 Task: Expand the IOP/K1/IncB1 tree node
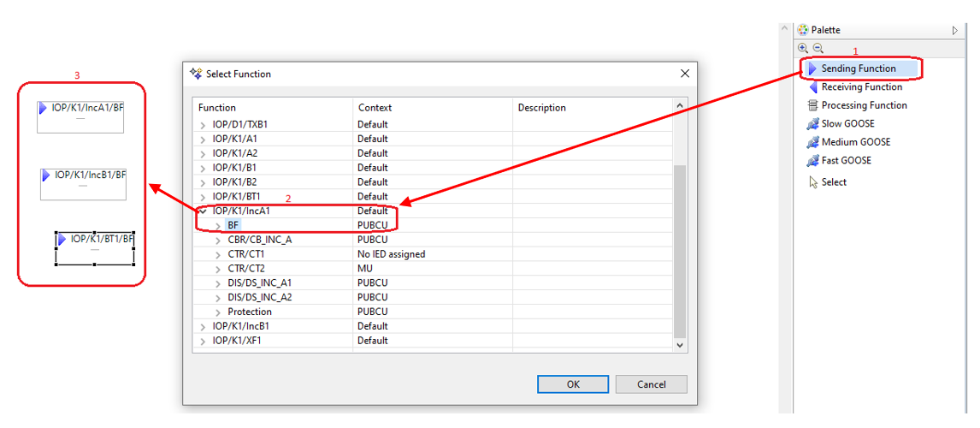coord(204,326)
